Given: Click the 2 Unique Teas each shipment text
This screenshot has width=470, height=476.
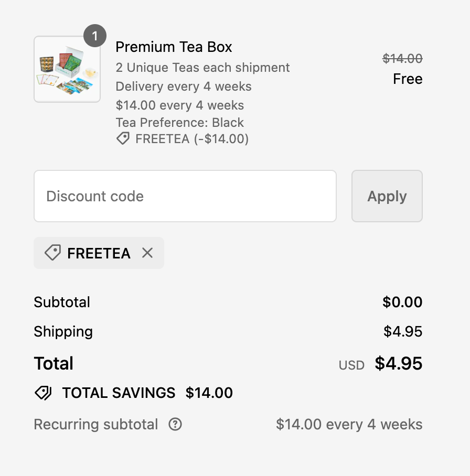Looking at the screenshot, I should click(x=202, y=68).
